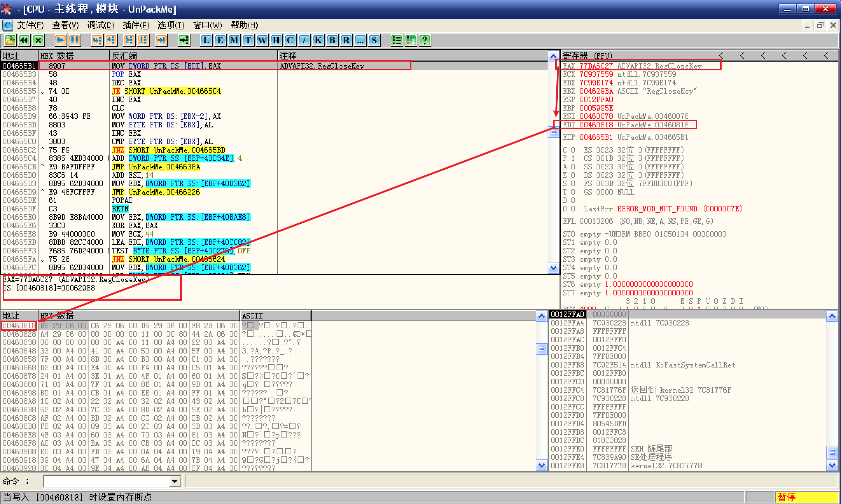Click the green help question icon

pyautogui.click(x=425, y=40)
